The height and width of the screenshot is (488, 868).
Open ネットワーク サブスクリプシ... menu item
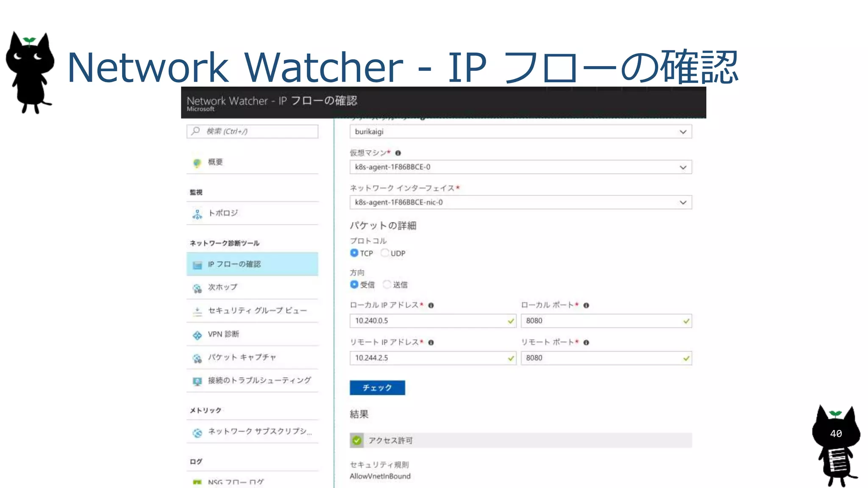pyautogui.click(x=252, y=432)
